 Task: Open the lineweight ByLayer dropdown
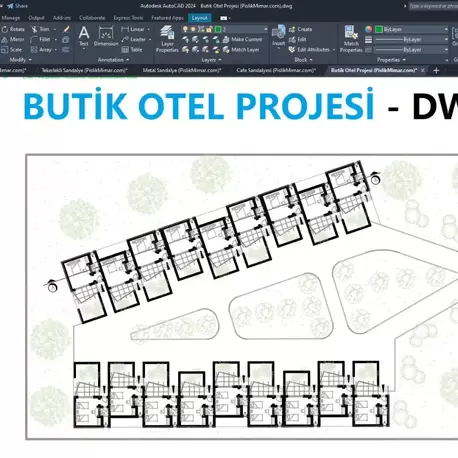point(446,40)
